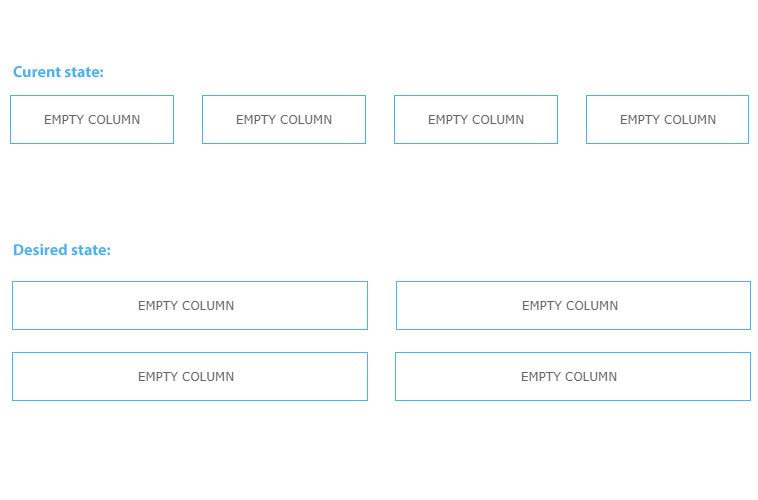Click 'EMPTY COLUMN' label in lower-left Desired box

tap(186, 377)
